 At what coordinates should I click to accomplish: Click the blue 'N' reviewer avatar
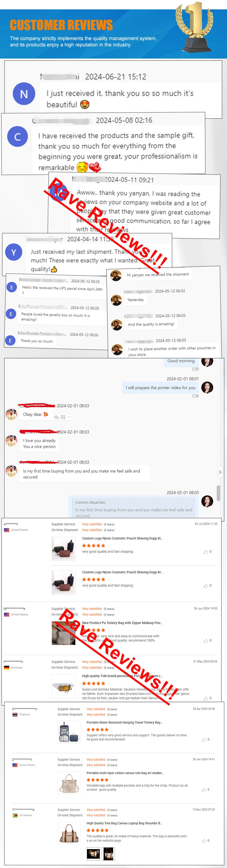coord(24,94)
